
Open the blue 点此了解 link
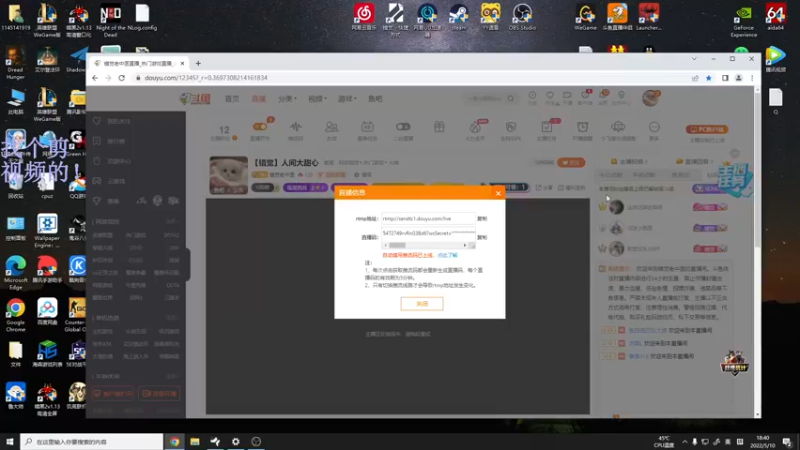click(447, 255)
